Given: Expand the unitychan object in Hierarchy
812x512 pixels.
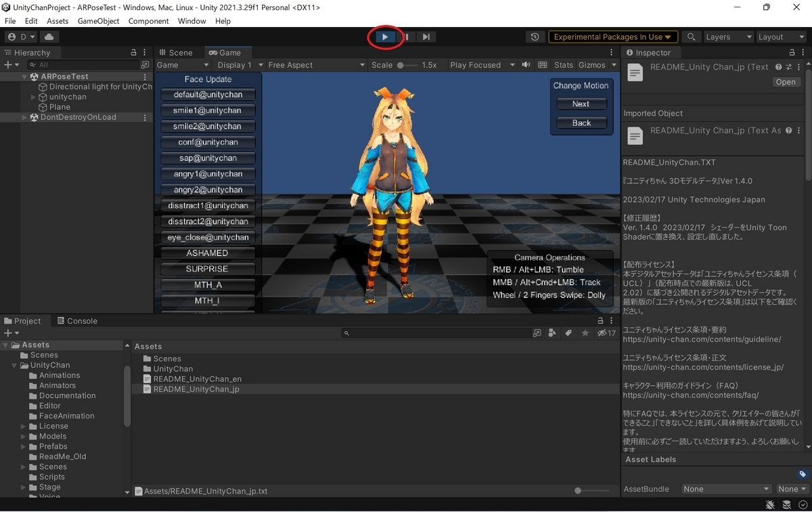Looking at the screenshot, I should (x=34, y=97).
